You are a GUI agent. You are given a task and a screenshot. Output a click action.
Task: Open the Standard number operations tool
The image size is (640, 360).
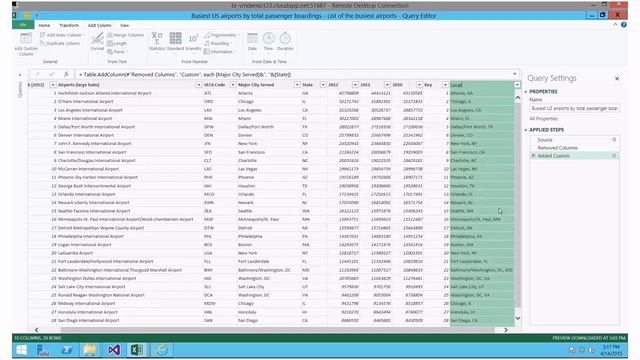click(x=176, y=42)
